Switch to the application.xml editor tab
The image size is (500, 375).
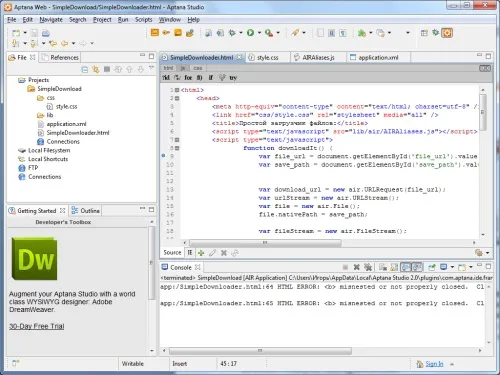coord(378,58)
